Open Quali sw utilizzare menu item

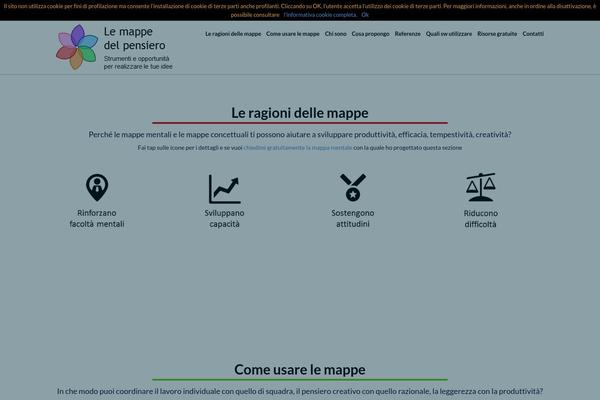(x=449, y=34)
